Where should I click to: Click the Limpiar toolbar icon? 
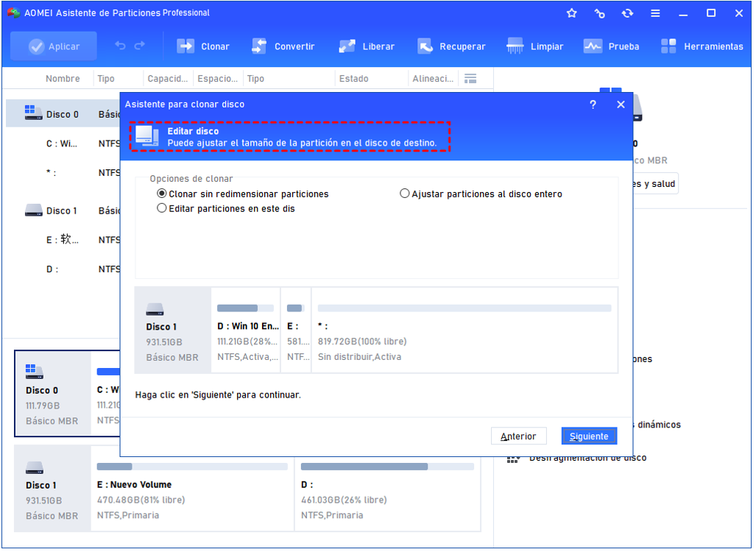515,46
